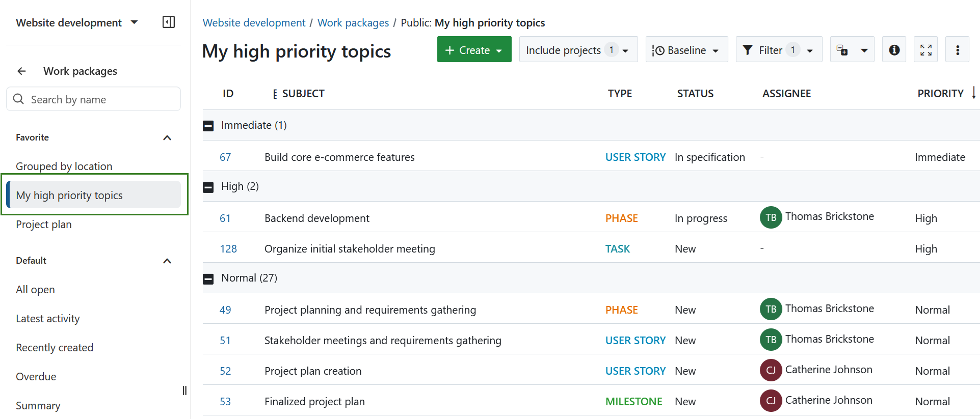This screenshot has width=980, height=419.
Task: Click the hierarchy mode icon beside SUBJECT
Action: [x=275, y=94]
